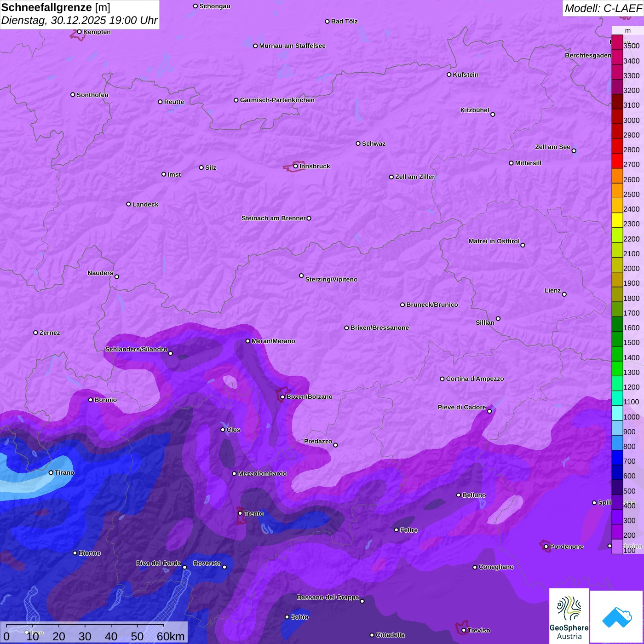This screenshot has height=644, width=644.
Task: Click the 1400 m green legend color
Action: click(617, 354)
